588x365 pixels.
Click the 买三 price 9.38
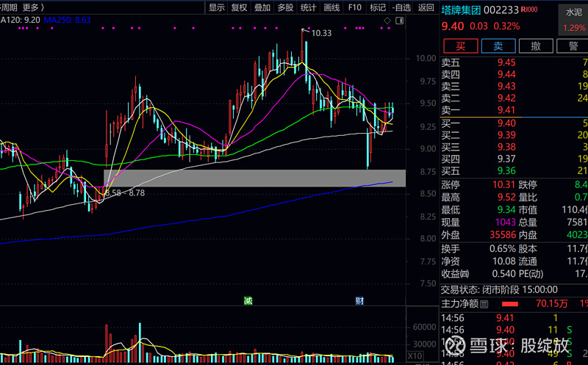coord(506,147)
